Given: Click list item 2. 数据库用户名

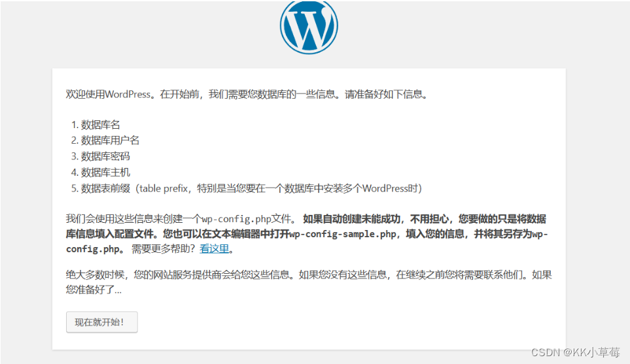Looking at the screenshot, I should (x=105, y=141).
